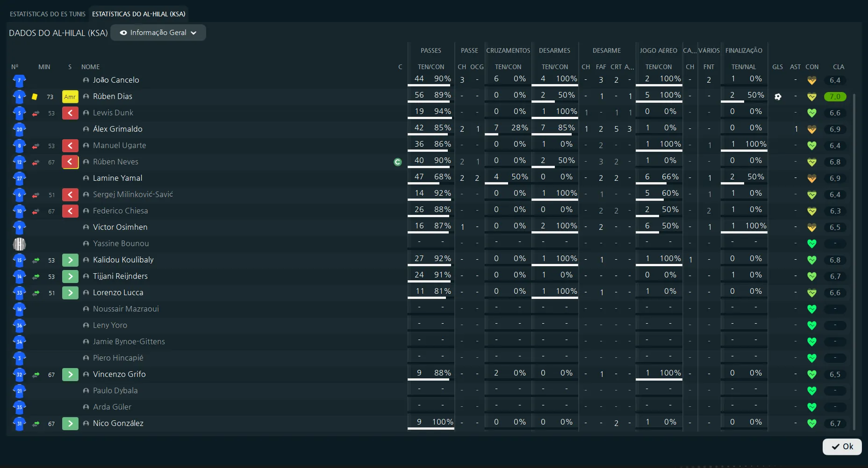Click Álex Grimaldo's 28% crossing cell
Viewport: 868px width, 468px height.
point(519,128)
